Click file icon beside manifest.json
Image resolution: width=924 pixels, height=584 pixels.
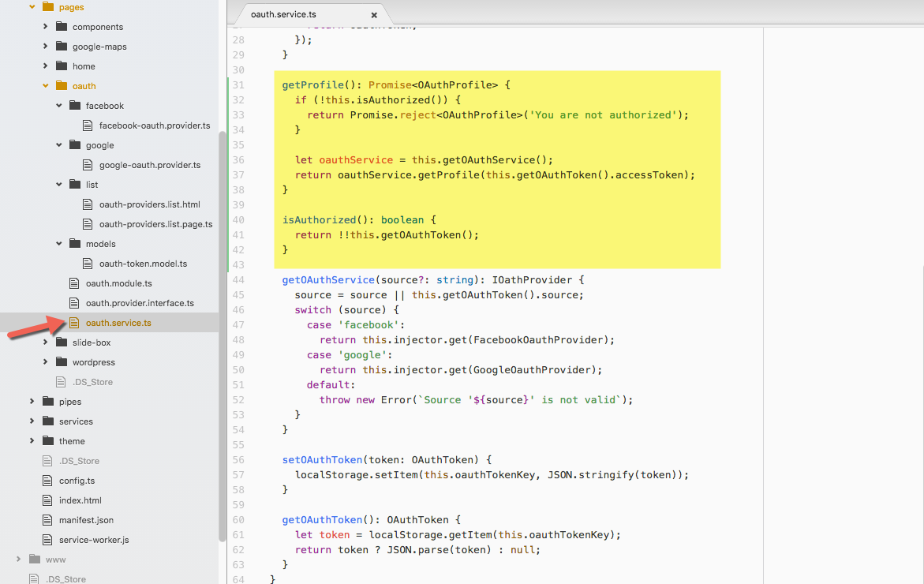point(47,520)
